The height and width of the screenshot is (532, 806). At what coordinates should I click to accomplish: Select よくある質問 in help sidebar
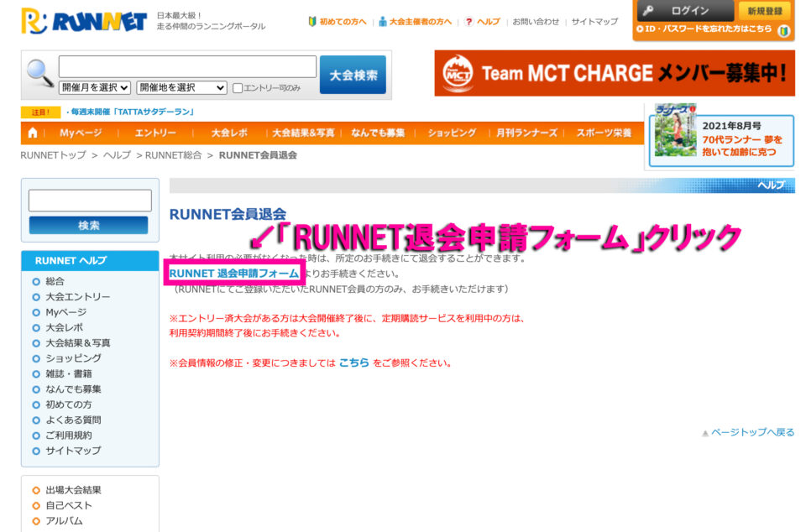73,420
